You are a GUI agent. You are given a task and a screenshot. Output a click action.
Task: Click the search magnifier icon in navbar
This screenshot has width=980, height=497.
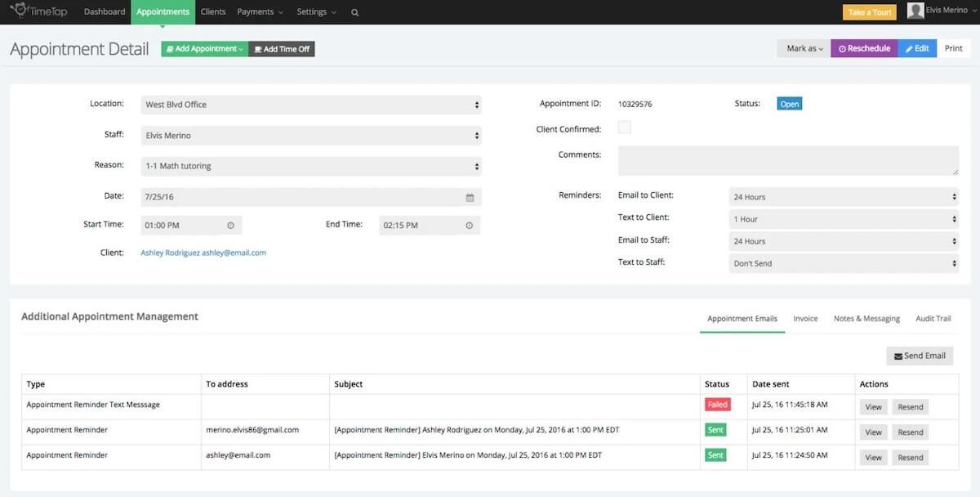click(x=354, y=12)
